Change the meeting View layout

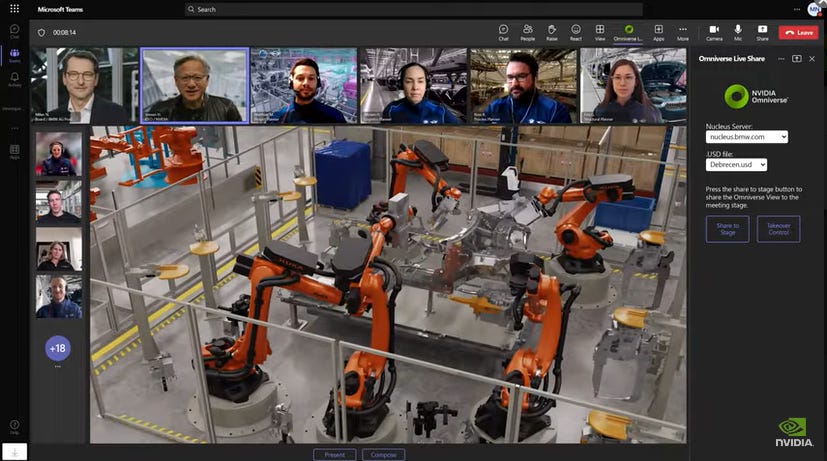(x=600, y=32)
